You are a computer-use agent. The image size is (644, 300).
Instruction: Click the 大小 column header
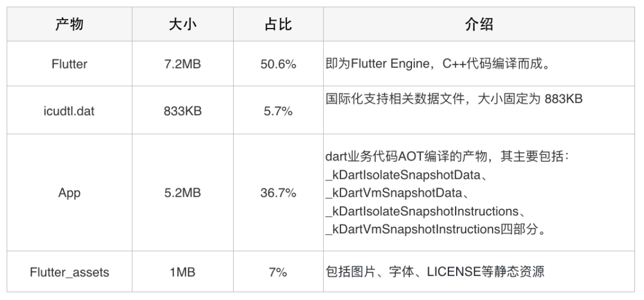pos(183,24)
